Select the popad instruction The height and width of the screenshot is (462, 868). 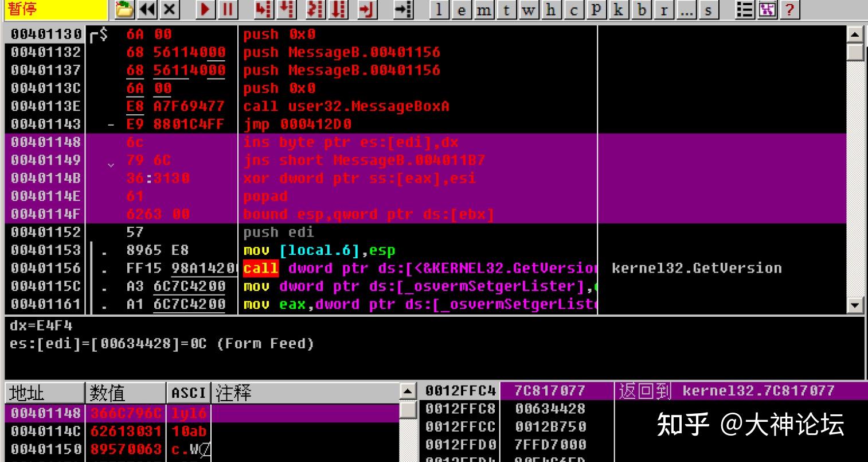point(265,196)
